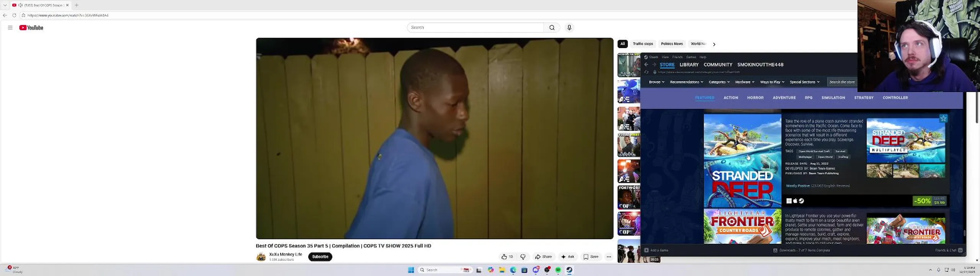This screenshot has width=980, height=276.
Task: Share the COPS video
Action: pyautogui.click(x=544, y=257)
